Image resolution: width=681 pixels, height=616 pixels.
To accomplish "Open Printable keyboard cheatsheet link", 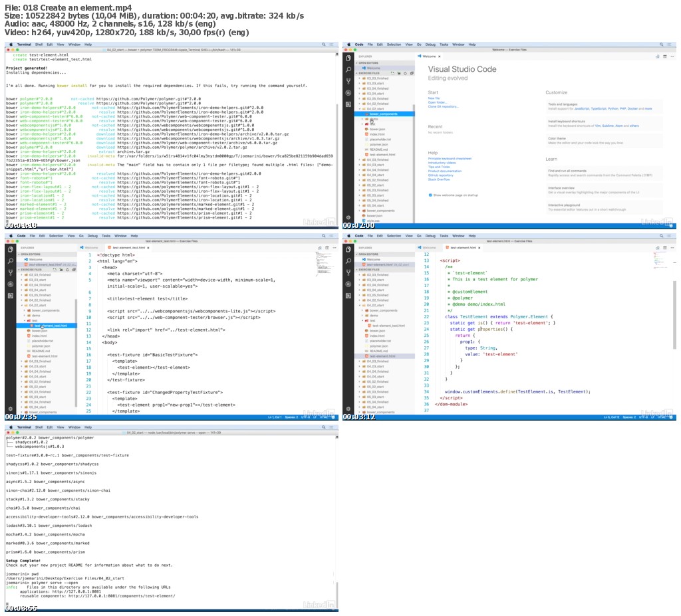I will coord(450,159).
